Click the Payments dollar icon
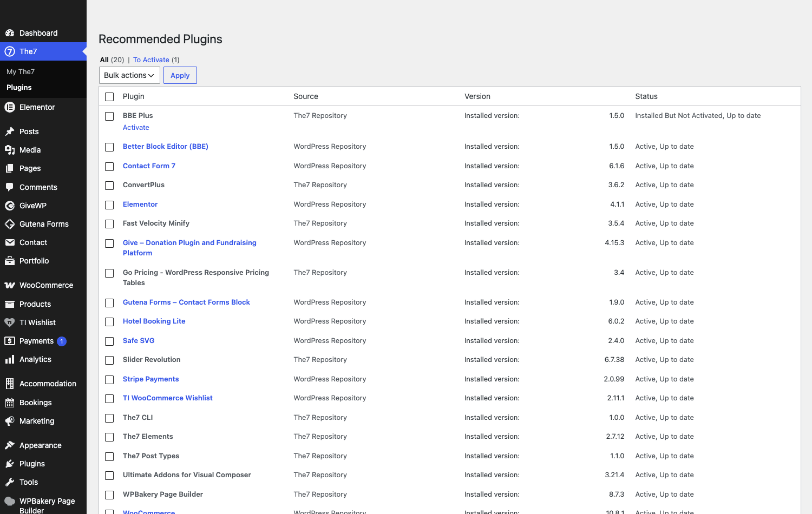Image resolution: width=812 pixels, height=514 pixels. coord(10,341)
